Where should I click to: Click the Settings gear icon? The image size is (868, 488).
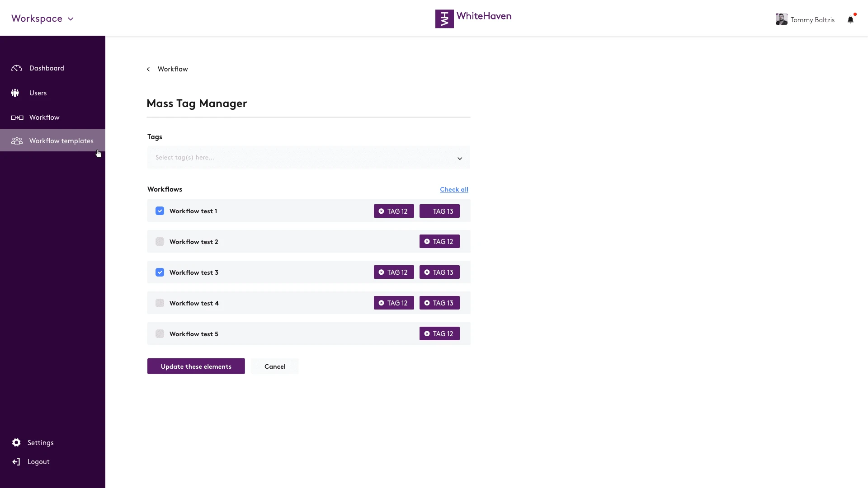tap(16, 442)
